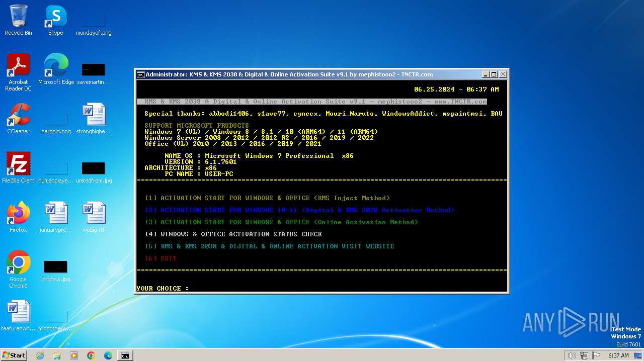Click the Special thanks credits line
Image resolution: width=644 pixels, height=362 pixels.
tap(324, 114)
